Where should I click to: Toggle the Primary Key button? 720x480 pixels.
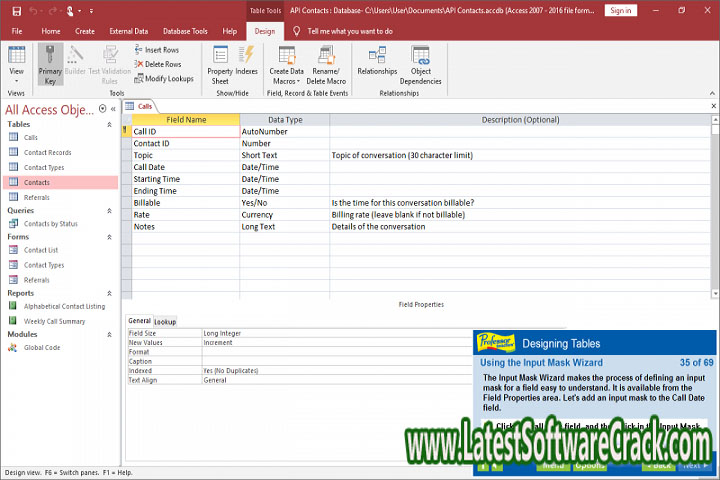point(50,64)
